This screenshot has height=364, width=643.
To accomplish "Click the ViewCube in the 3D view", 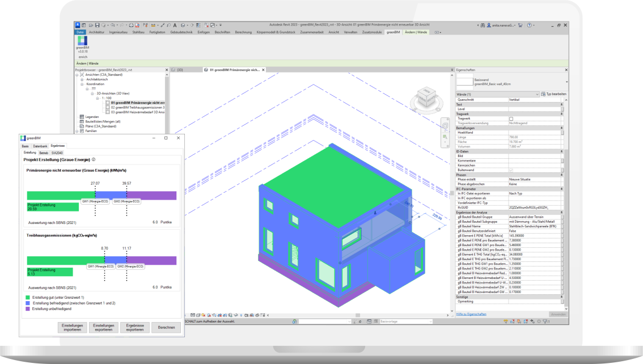I will (426, 98).
